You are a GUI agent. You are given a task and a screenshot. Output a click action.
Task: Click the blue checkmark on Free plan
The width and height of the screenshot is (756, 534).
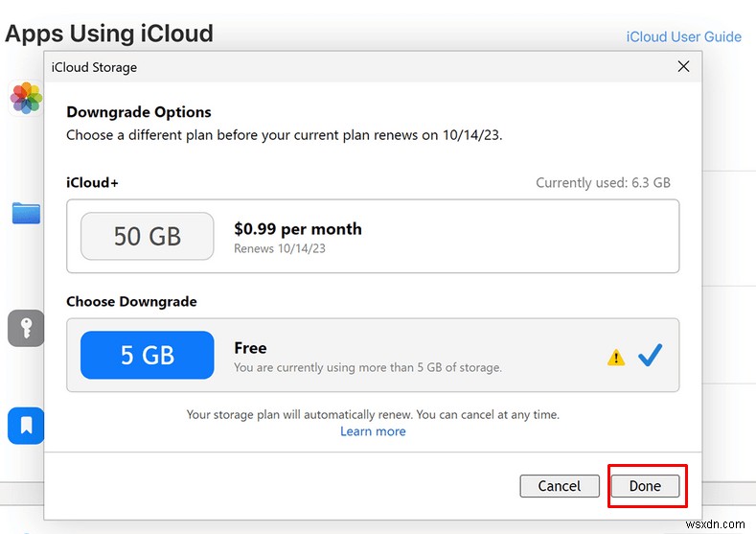tap(650, 356)
